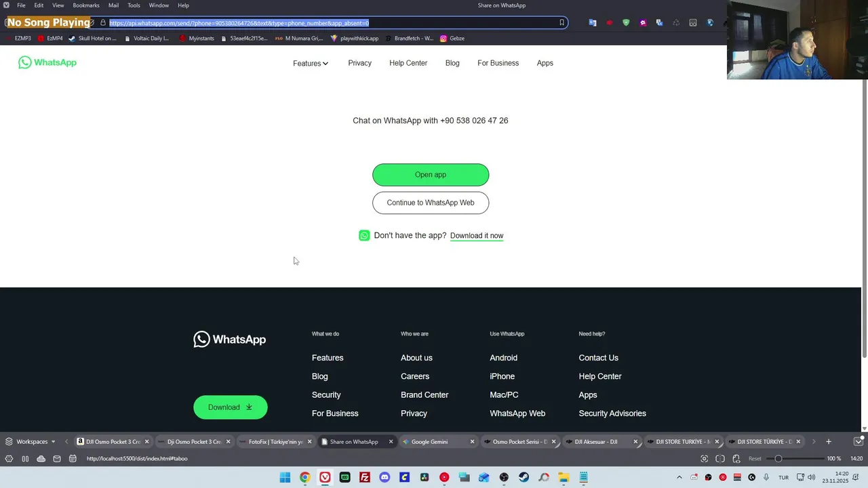Open the playwithkick.app bookmark
This screenshot has height=488, width=868.
point(355,39)
